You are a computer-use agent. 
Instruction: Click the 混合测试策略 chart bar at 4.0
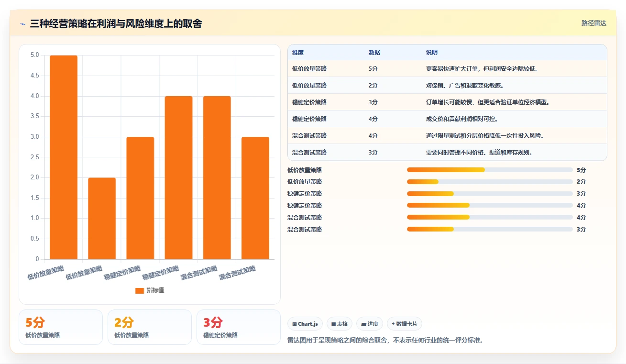click(x=217, y=178)
